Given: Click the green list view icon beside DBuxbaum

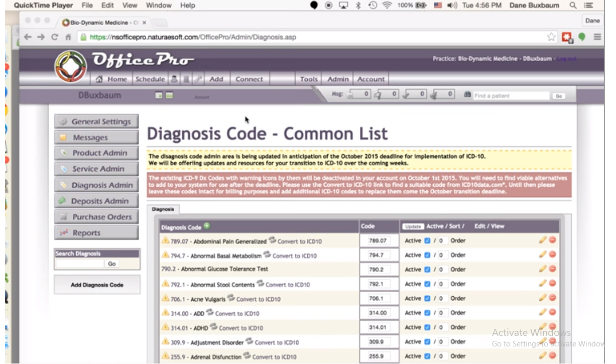Looking at the screenshot, I should tap(169, 95).
